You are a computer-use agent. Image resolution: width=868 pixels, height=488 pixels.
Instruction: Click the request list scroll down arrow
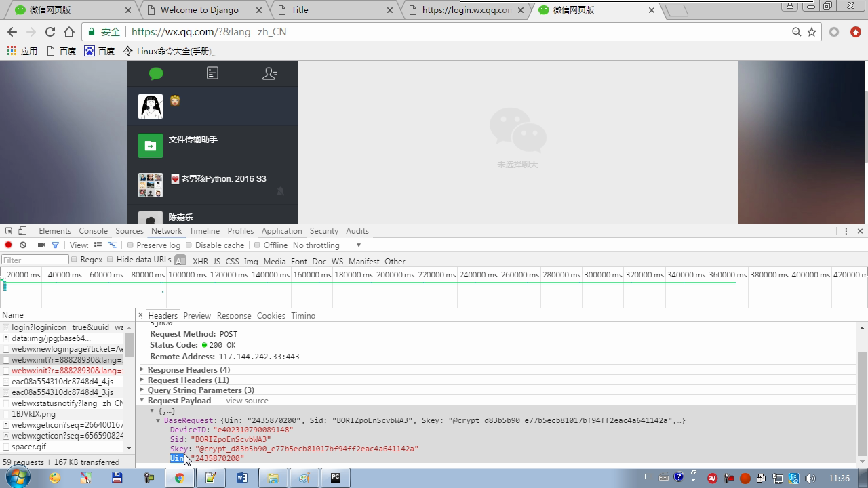[129, 447]
